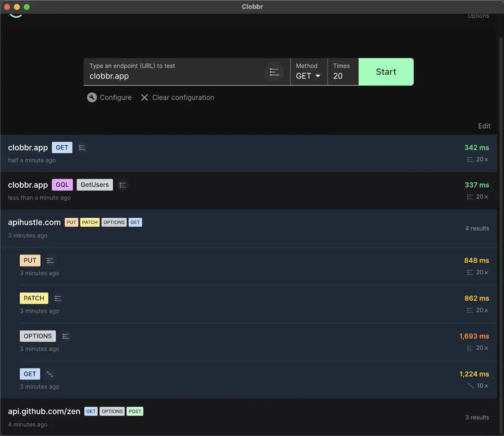Open the OPTIONS result with 1,693 ms
504x436 pixels.
coord(252,342)
